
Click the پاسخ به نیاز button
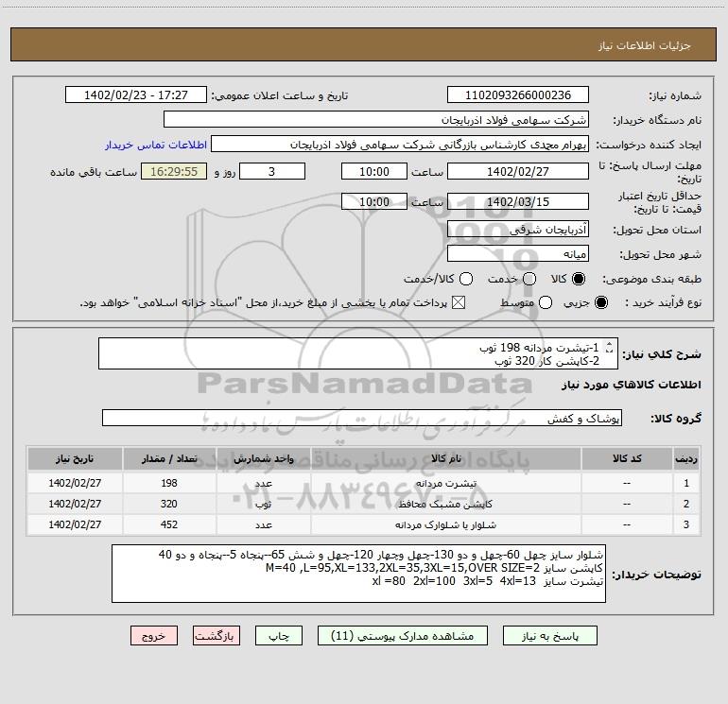[549, 636]
